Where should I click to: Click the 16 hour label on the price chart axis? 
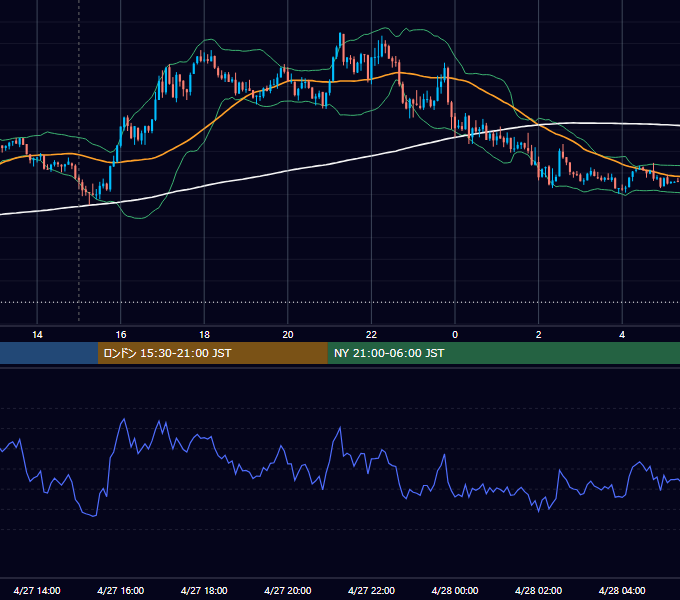click(121, 335)
